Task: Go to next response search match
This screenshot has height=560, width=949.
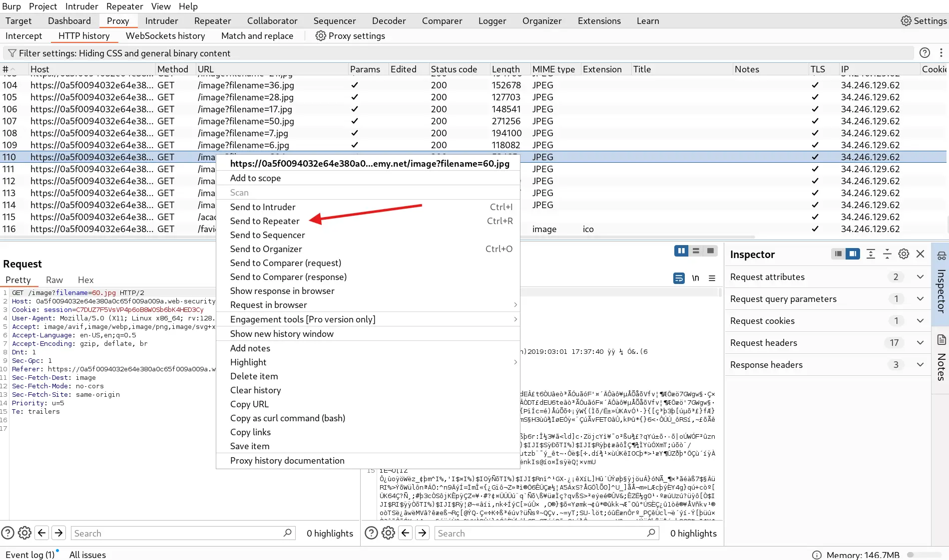Action: coord(422,533)
